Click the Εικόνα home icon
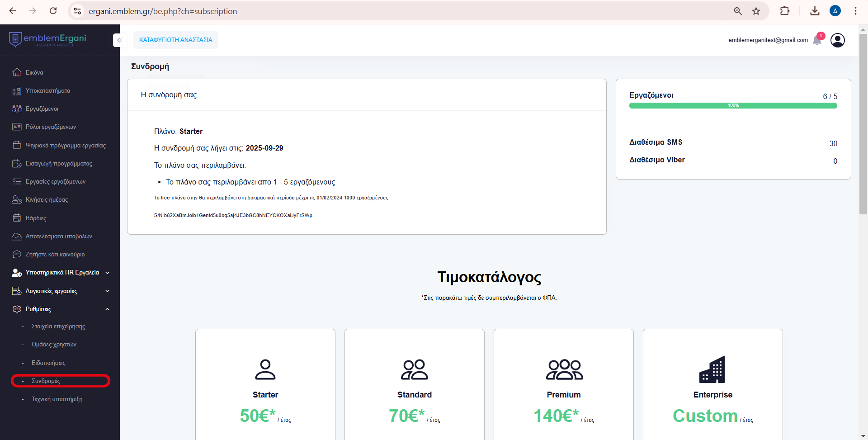This screenshot has width=868, height=440. click(17, 72)
